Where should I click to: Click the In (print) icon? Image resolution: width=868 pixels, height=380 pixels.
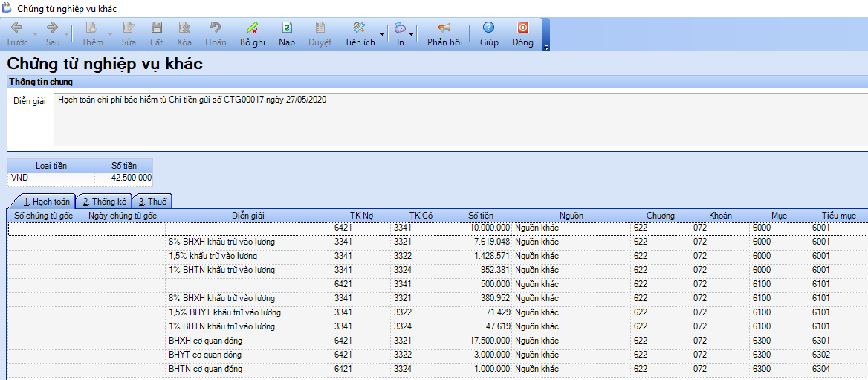[400, 28]
